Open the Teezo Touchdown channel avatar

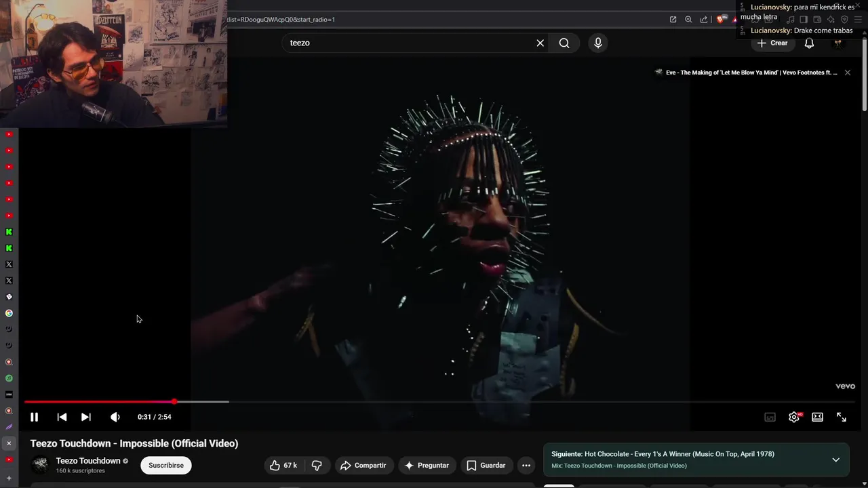coord(41,465)
